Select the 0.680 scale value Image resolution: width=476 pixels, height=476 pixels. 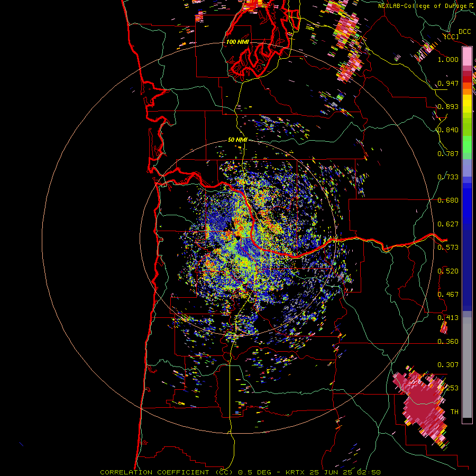click(448, 200)
